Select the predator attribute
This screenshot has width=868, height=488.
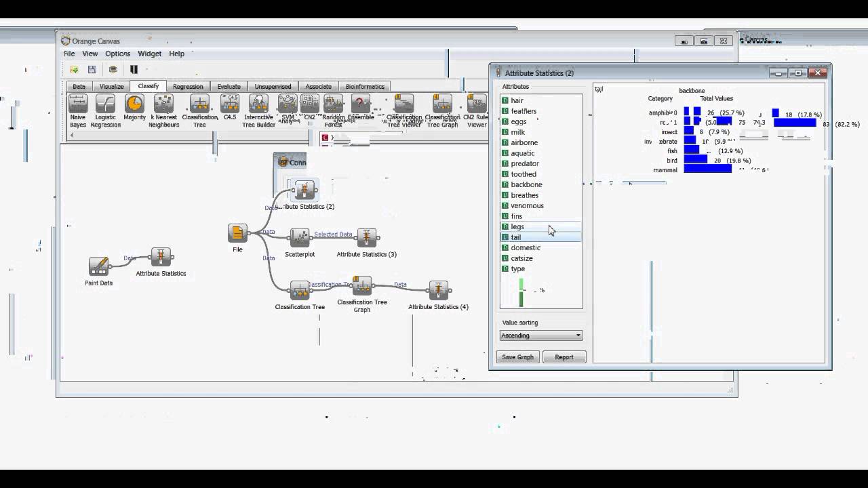[x=540, y=163]
